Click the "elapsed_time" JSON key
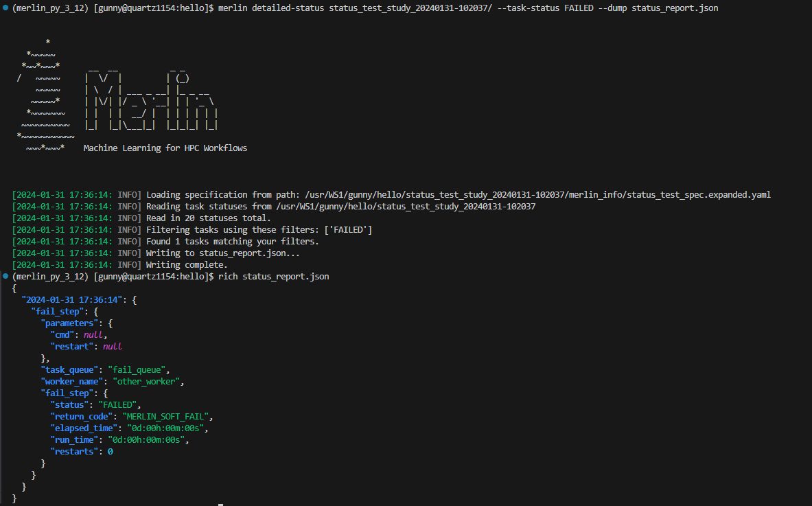This screenshot has width=812, height=506. 84,428
